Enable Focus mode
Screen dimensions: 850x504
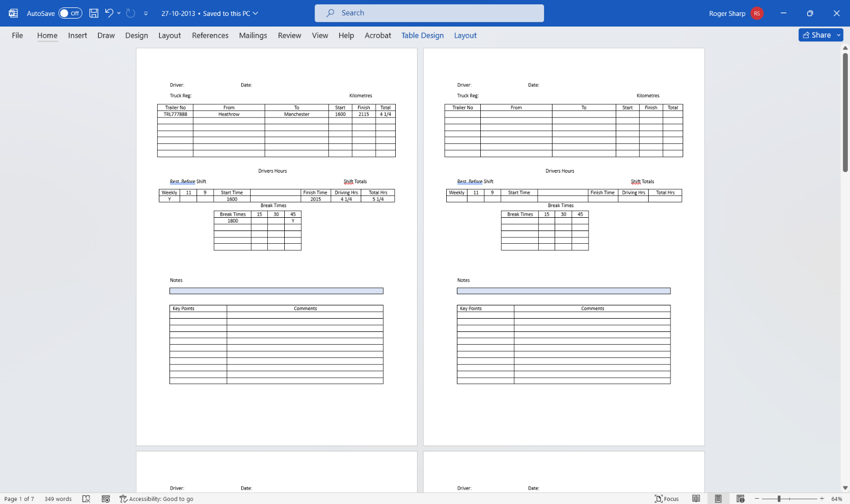pos(667,498)
